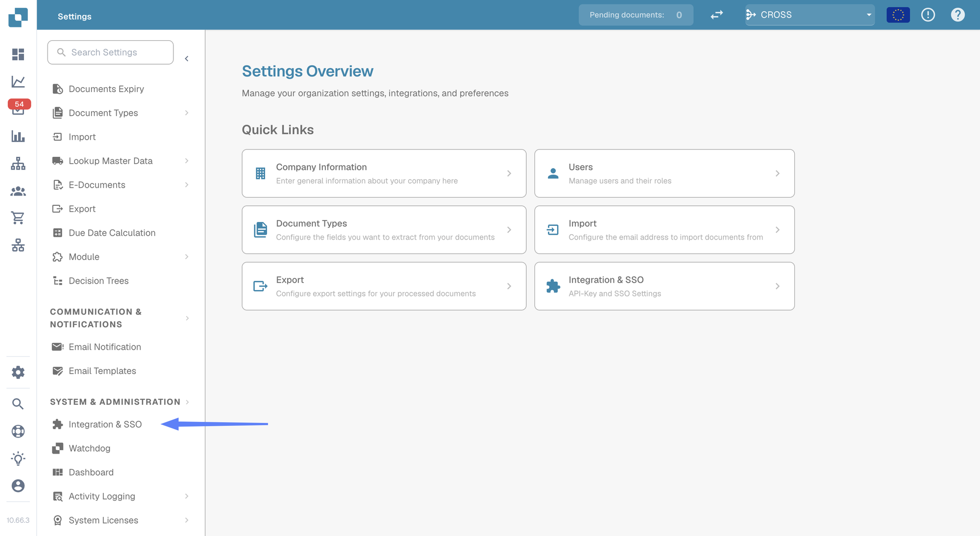Expand the System Licenses chevron
Viewport: 980px width, 536px height.
pyautogui.click(x=187, y=521)
